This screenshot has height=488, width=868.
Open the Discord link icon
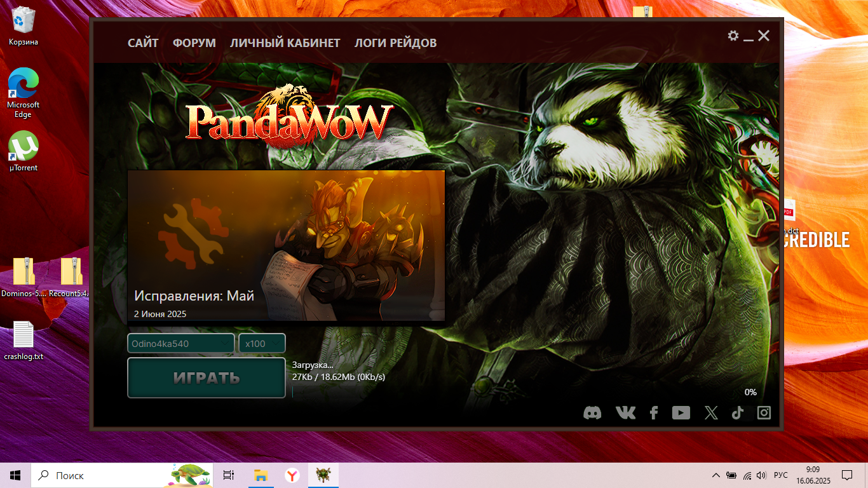[x=592, y=413]
